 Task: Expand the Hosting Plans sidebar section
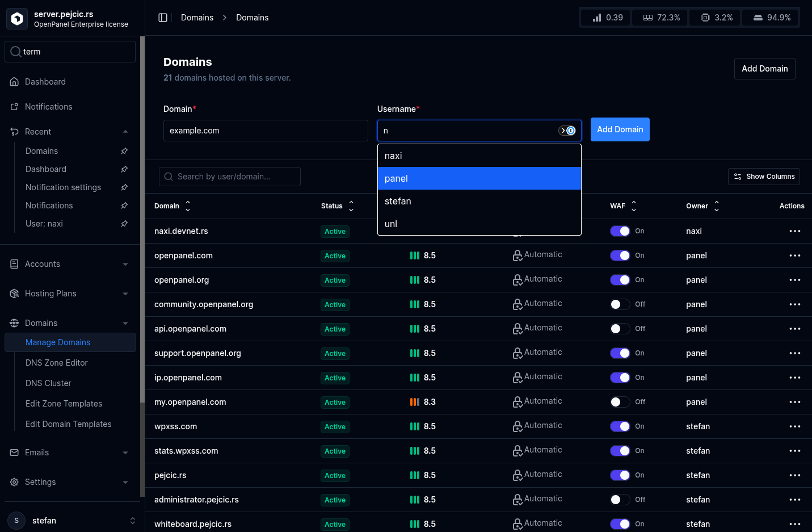(x=125, y=294)
